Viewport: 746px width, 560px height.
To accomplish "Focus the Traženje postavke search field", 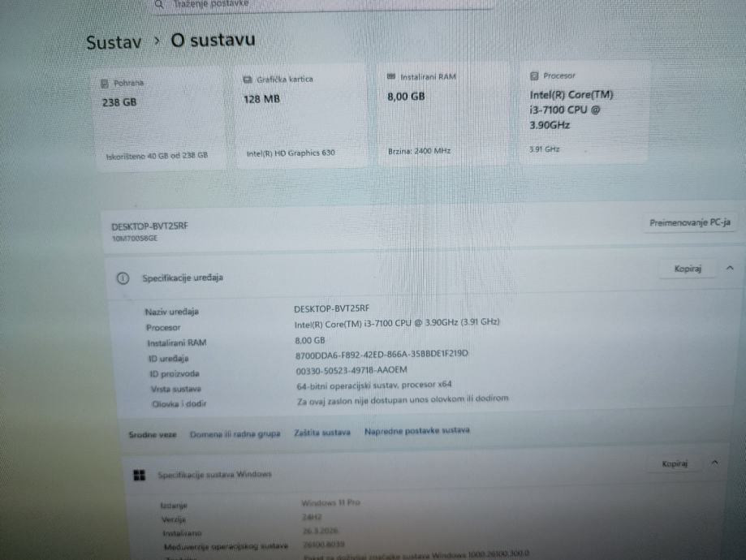I will pyautogui.click(x=324, y=4).
